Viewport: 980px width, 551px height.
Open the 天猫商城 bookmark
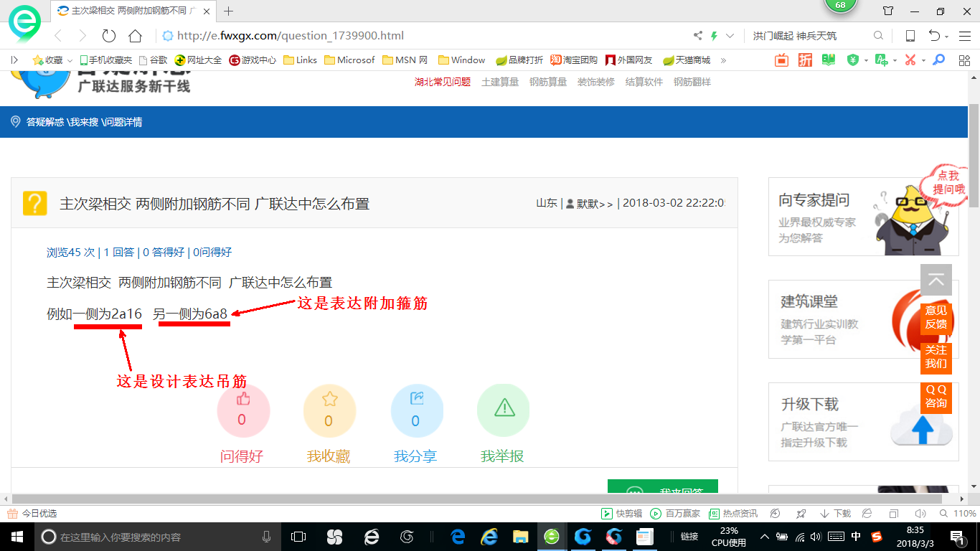click(x=686, y=60)
